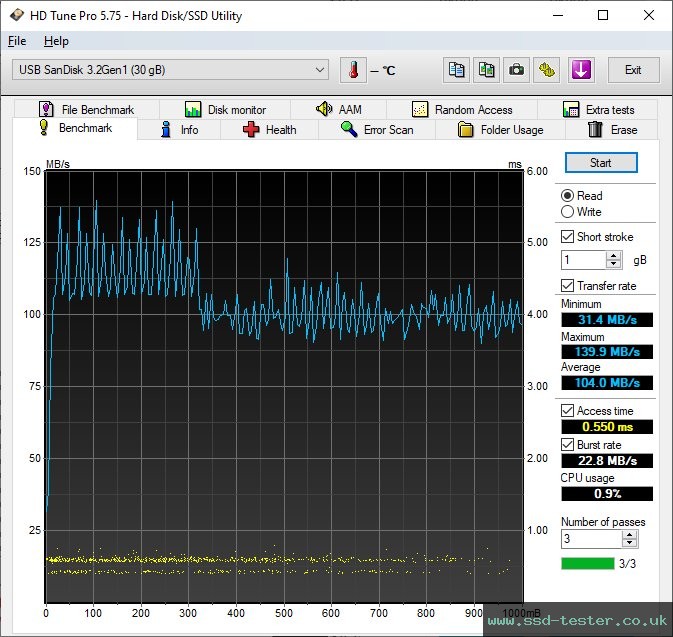Viewport: 673px width, 637px height.
Task: Toggle the Access time checkbox
Action: 567,411
